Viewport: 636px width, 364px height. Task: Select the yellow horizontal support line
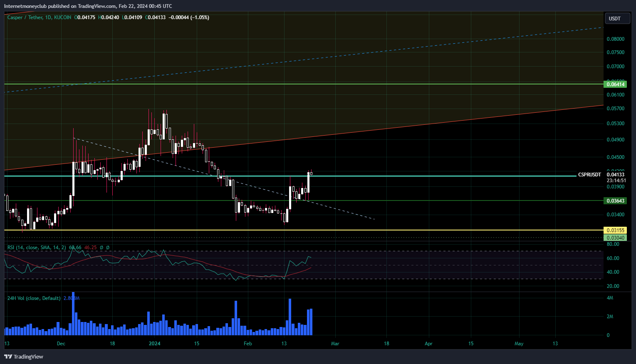pyautogui.click(x=304, y=230)
